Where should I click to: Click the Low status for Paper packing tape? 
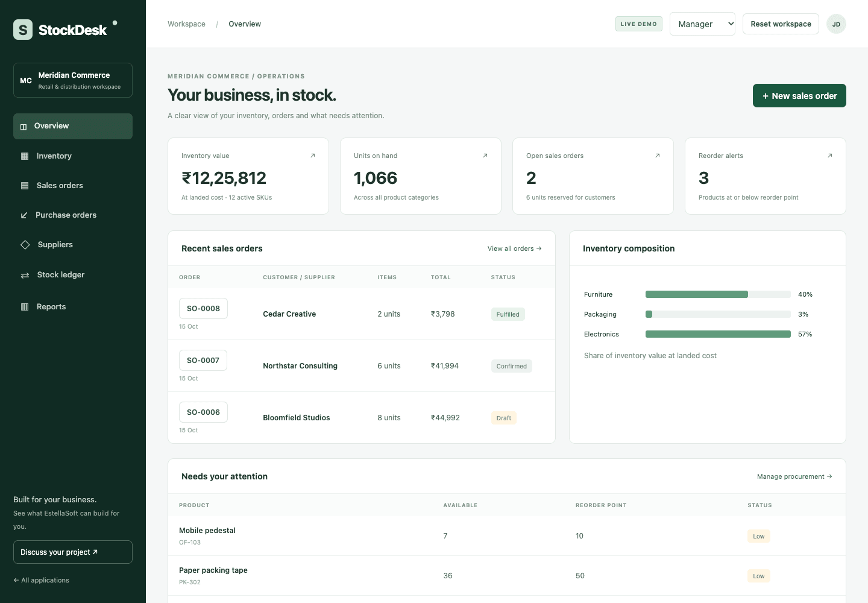[759, 576]
